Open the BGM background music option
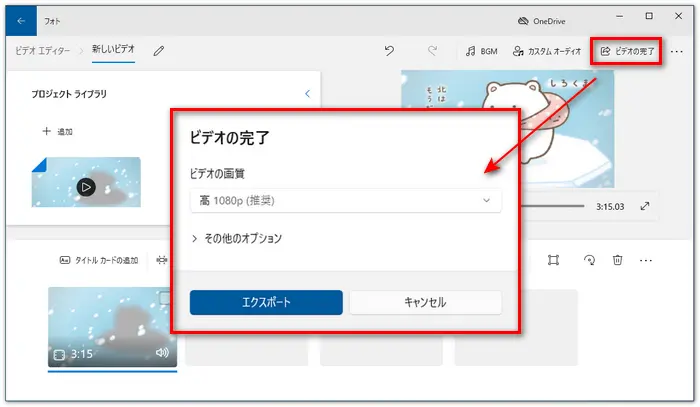700x407 pixels. [481, 50]
